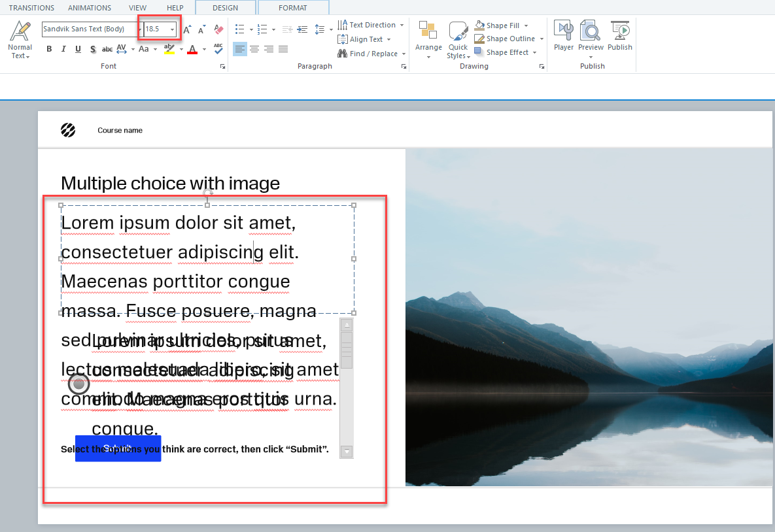Expand the font color arrow
This screenshot has height=532, width=775.
[x=204, y=49]
